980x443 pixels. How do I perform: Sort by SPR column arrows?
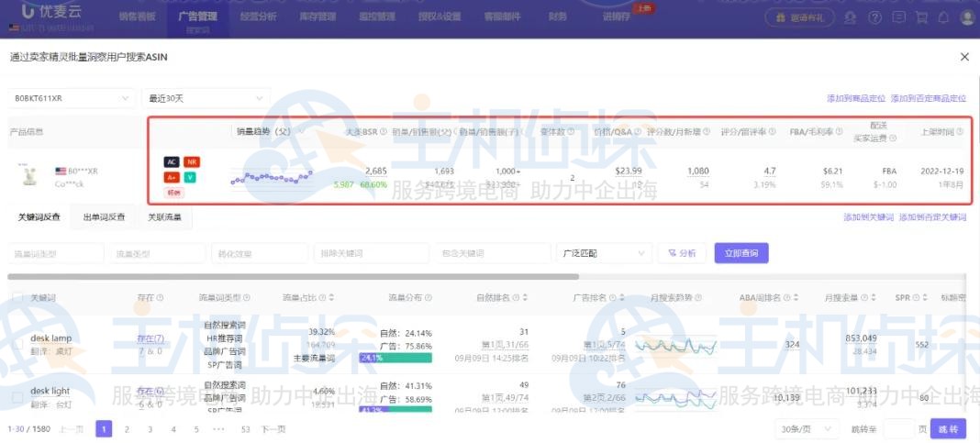[x=924, y=298]
